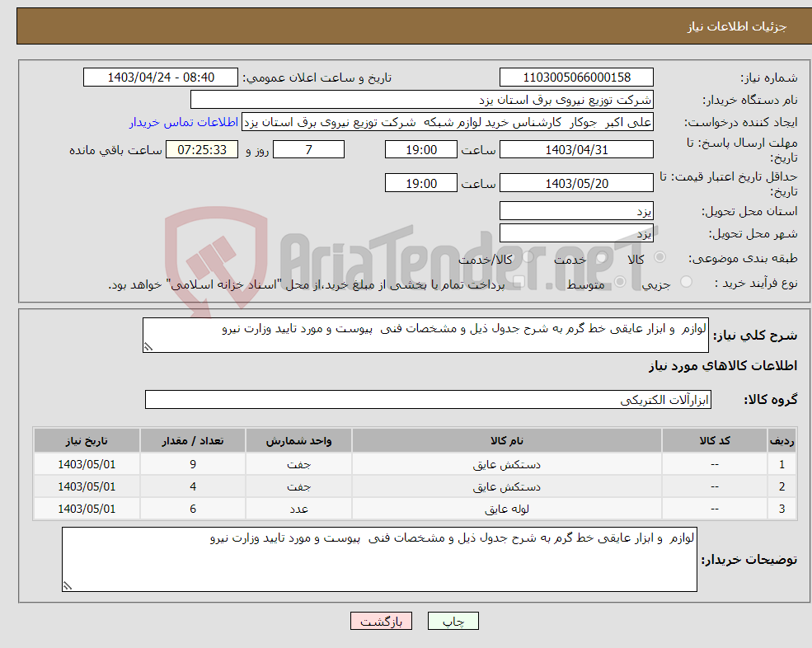Click دستکش عایق in row 2
Image resolution: width=812 pixels, height=648 pixels.
point(506,487)
